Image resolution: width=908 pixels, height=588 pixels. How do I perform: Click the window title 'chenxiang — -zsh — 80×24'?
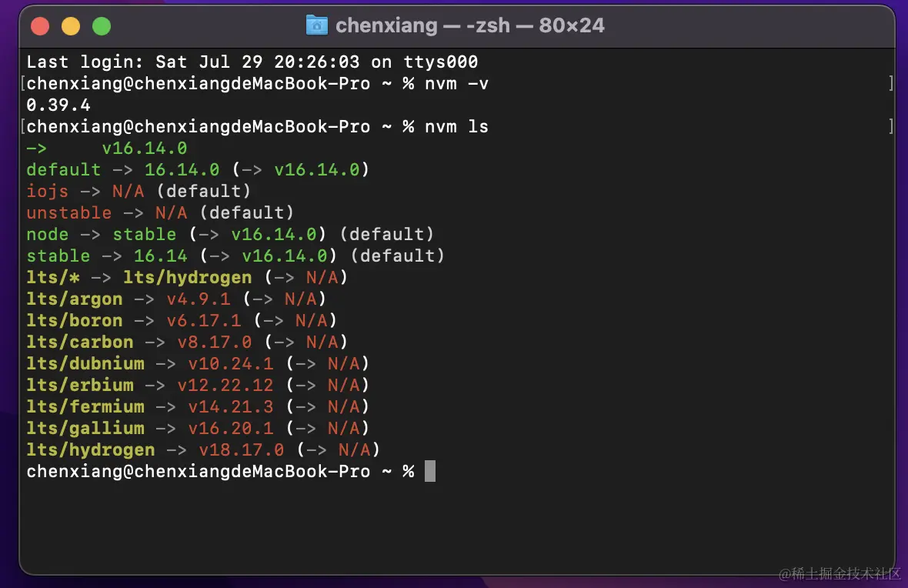469,25
